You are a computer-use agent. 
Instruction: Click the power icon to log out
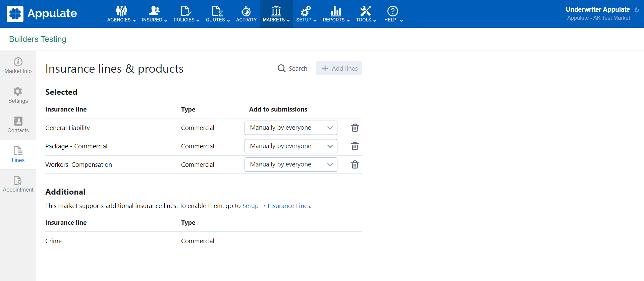(637, 10)
